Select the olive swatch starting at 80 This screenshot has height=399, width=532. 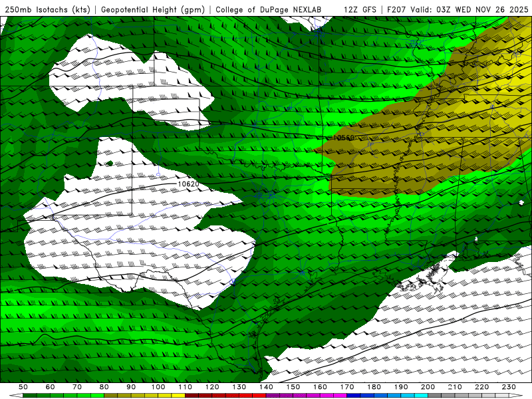point(111,396)
